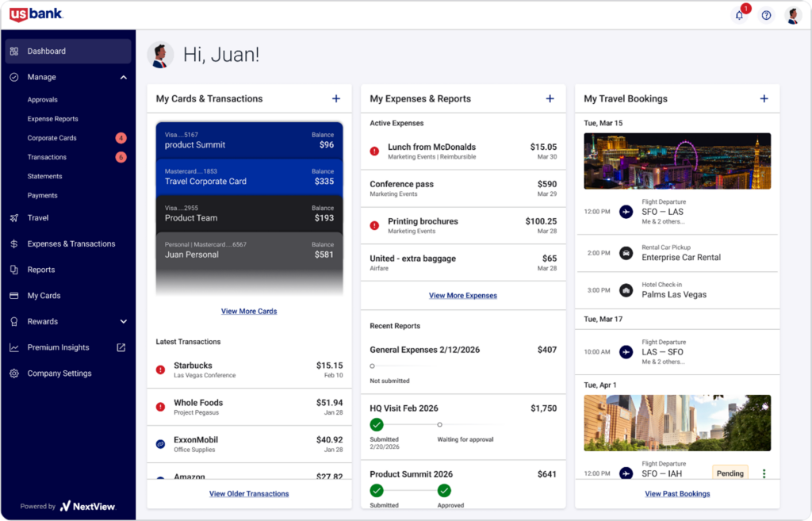Open Conference pass expense row
Screen dimensions: 812x521
pyautogui.click(x=463, y=189)
